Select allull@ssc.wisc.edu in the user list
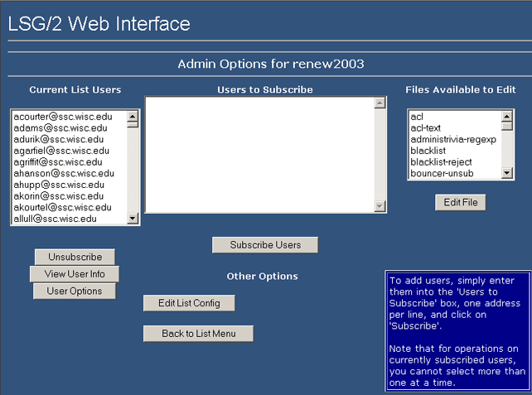 [70, 219]
